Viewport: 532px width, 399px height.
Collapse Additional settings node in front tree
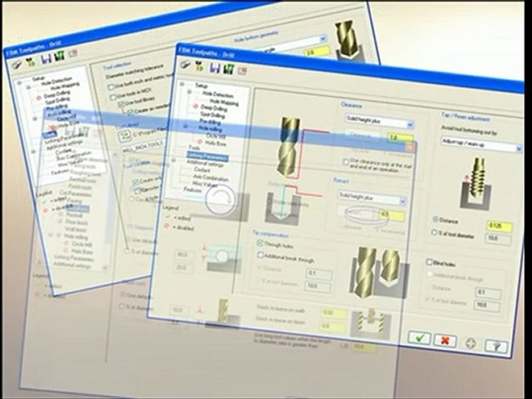(175, 160)
